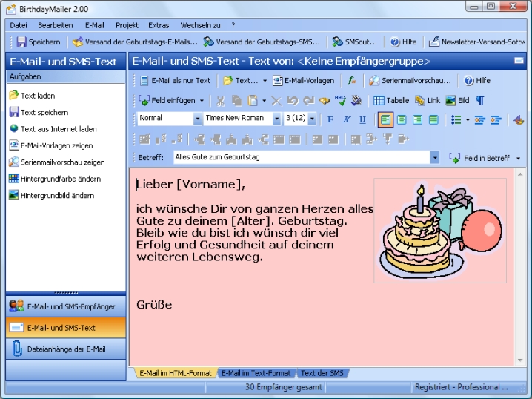
Task: Open the paragraph style Normal dropdown
Action: [197, 119]
